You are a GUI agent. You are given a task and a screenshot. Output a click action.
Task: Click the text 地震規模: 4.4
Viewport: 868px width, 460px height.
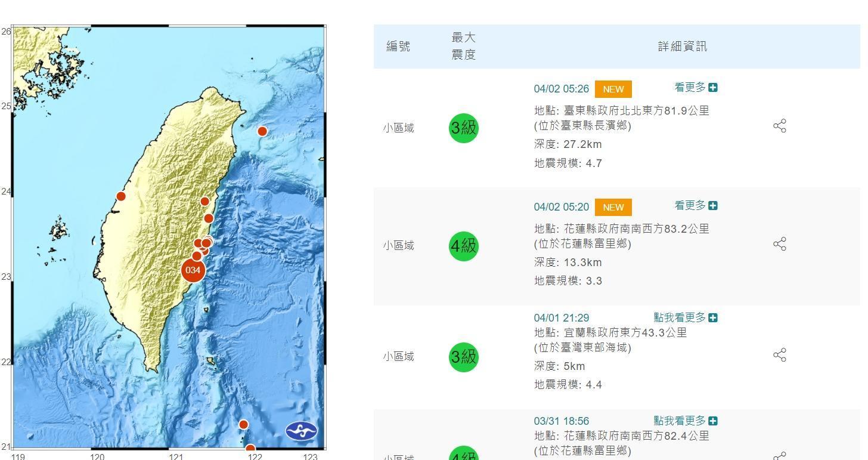(568, 385)
